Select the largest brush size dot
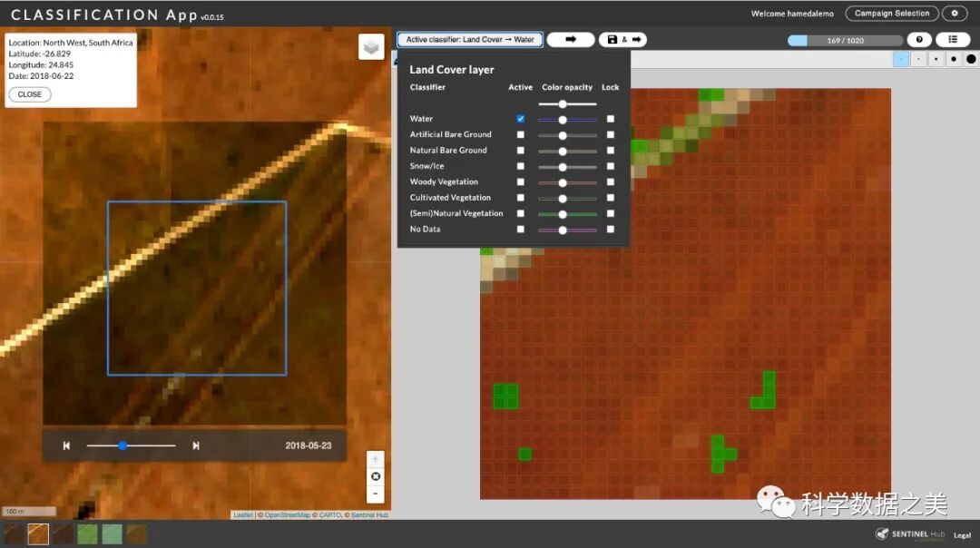 970,60
